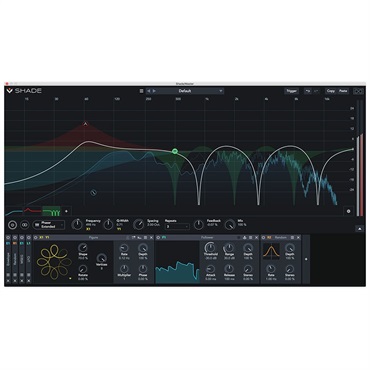The height and width of the screenshot is (370, 370).
Task: Open the preset list menu icon
Action: click(141, 91)
